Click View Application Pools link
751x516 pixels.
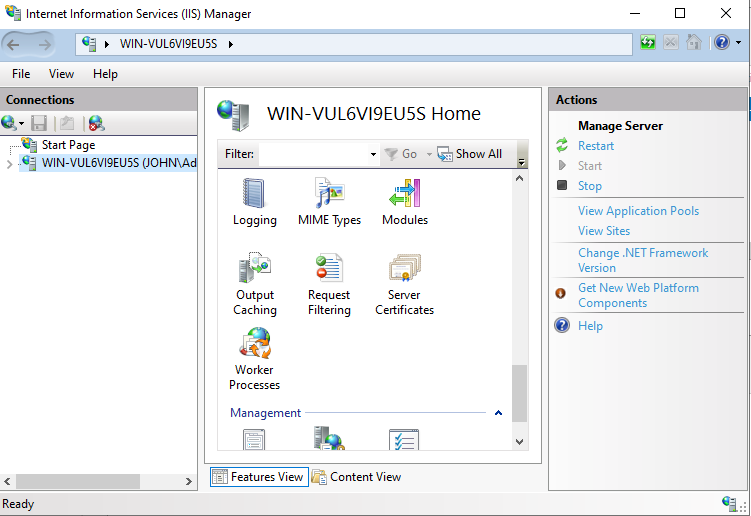[x=638, y=211]
